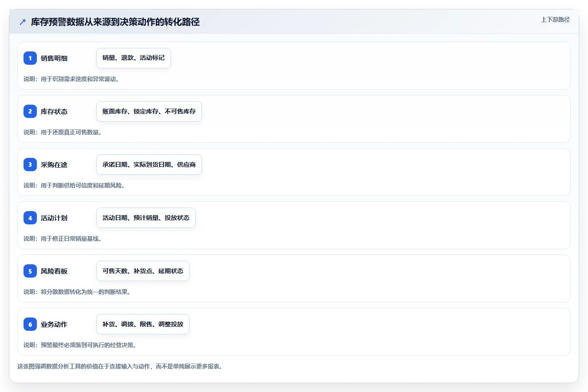588x392 pixels.
Task: Select the 可售天数、补货点、延期状态 tag
Action: 143,271
